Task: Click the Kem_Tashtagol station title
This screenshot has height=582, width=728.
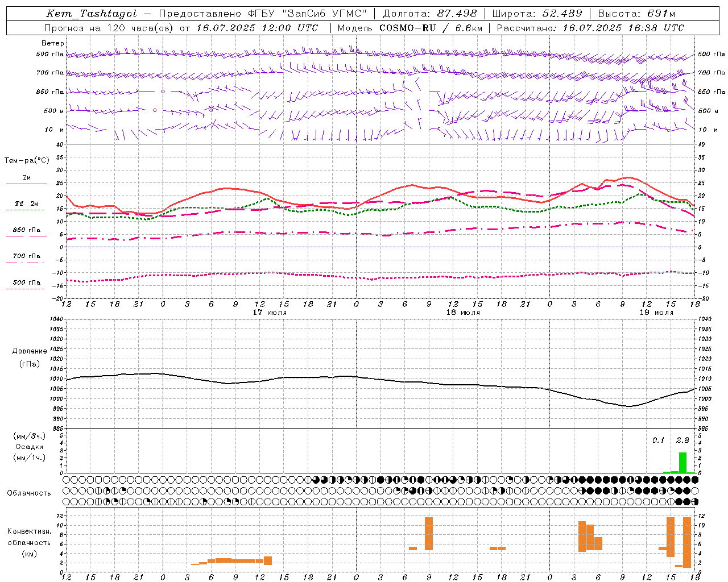Action: pyautogui.click(x=92, y=14)
